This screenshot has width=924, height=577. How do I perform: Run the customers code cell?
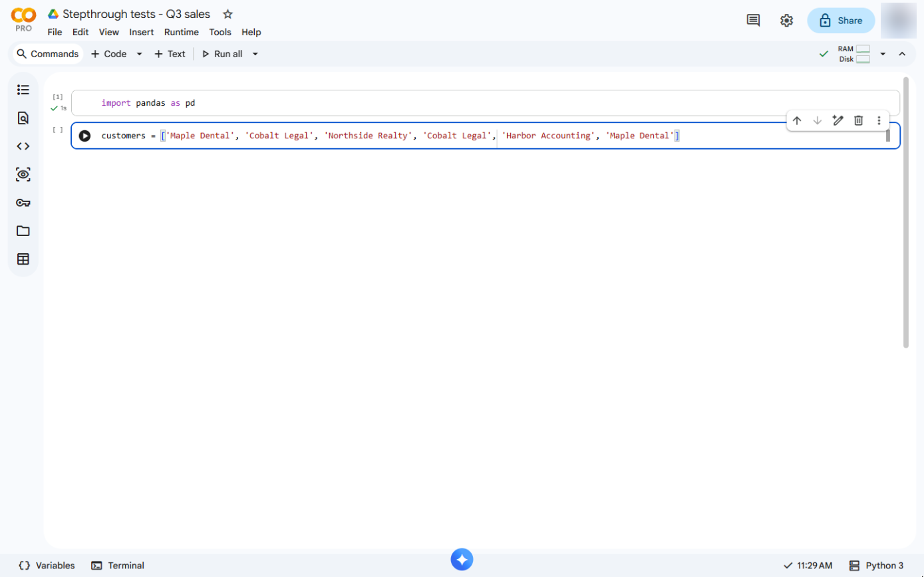click(84, 136)
